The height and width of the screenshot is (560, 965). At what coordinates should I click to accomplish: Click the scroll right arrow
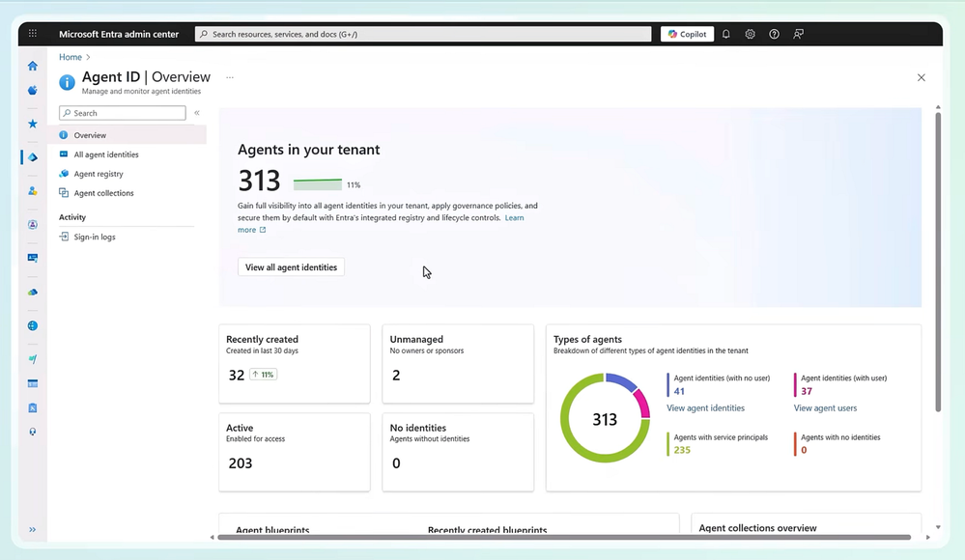[928, 537]
